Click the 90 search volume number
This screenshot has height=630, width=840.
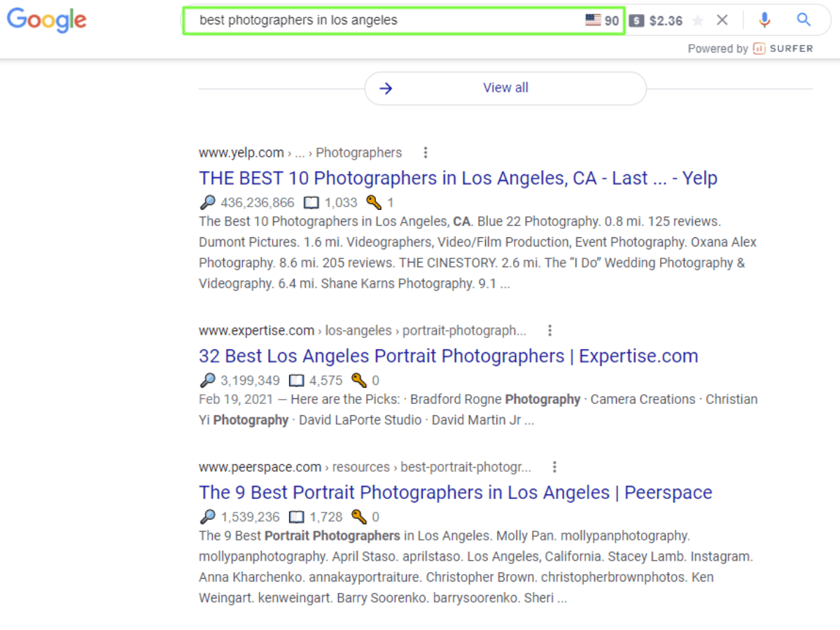point(612,21)
